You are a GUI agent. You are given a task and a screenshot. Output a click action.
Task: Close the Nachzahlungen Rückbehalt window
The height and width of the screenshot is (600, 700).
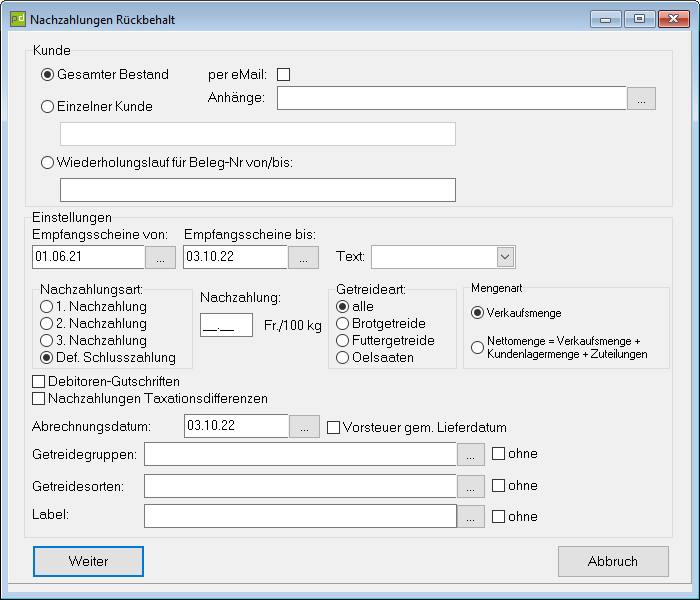point(674,19)
